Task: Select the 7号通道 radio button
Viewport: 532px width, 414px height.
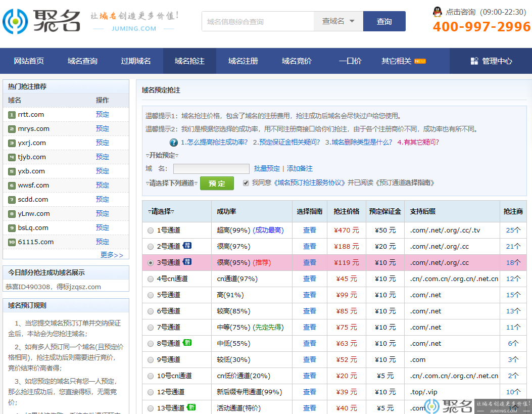Action: [x=150, y=328]
